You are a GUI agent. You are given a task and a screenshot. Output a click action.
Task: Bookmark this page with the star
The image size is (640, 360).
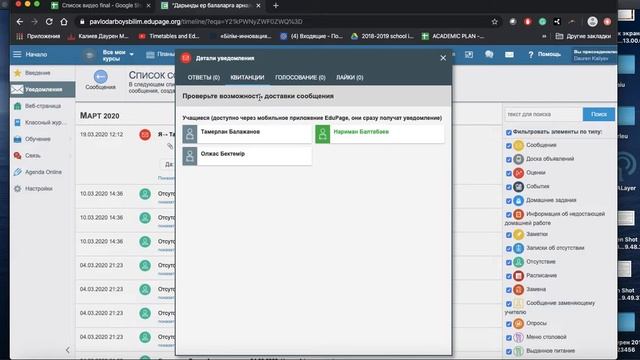[x=495, y=22]
